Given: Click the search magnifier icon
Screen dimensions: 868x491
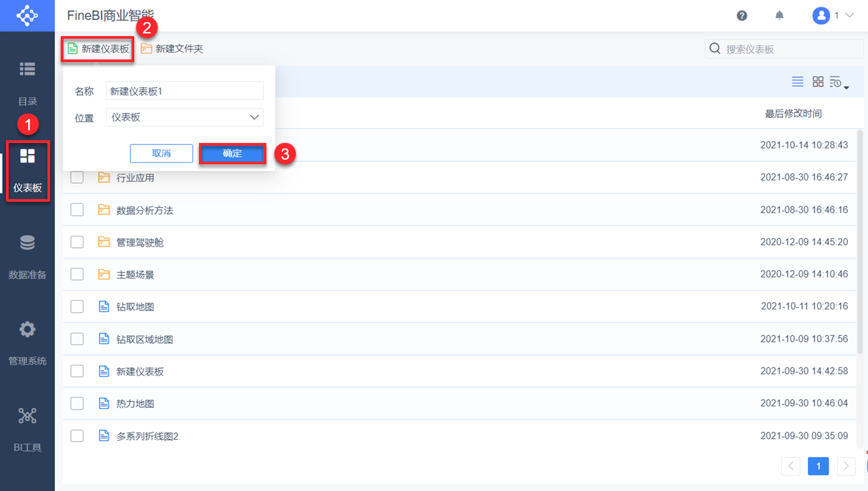Looking at the screenshot, I should 715,49.
